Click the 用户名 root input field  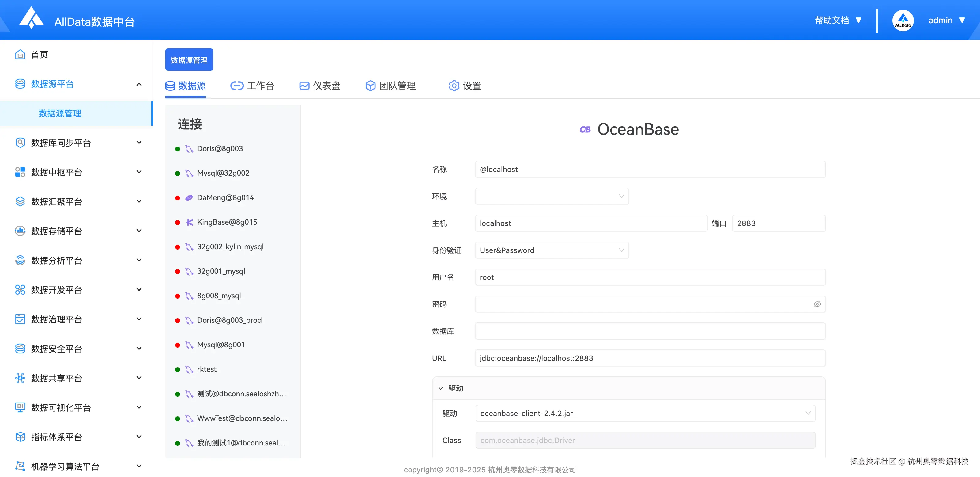(650, 277)
